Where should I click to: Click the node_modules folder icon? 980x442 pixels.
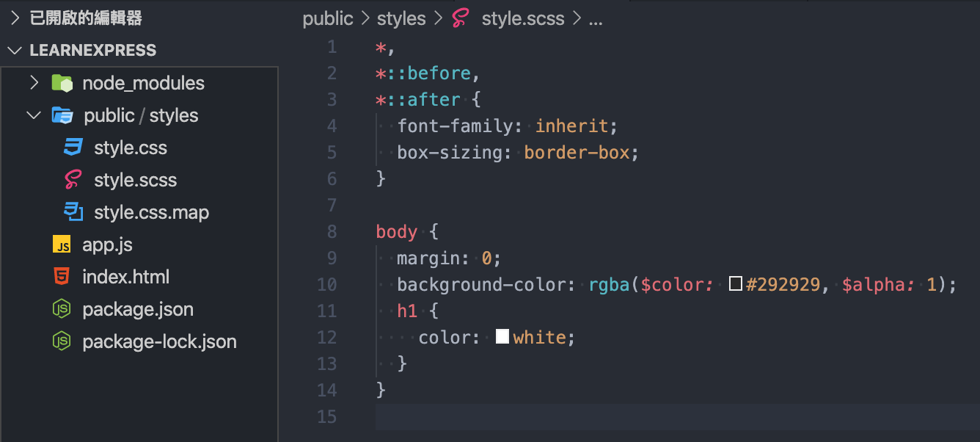click(62, 83)
